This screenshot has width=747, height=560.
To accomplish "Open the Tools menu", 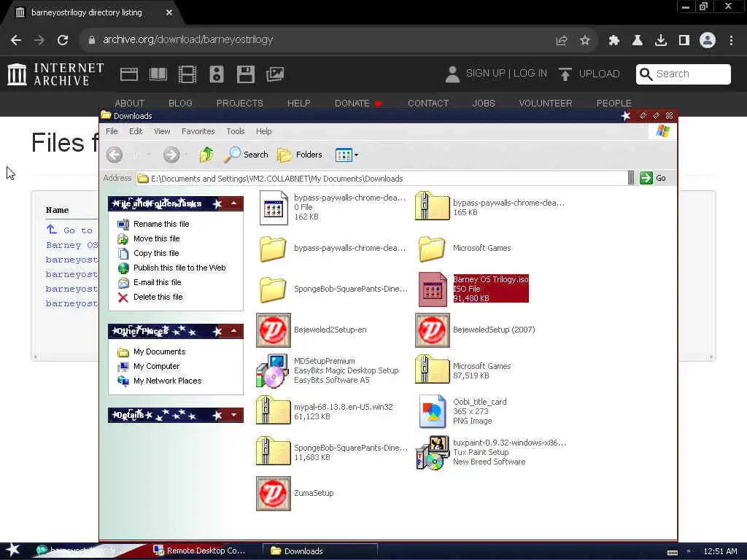I will tap(236, 131).
